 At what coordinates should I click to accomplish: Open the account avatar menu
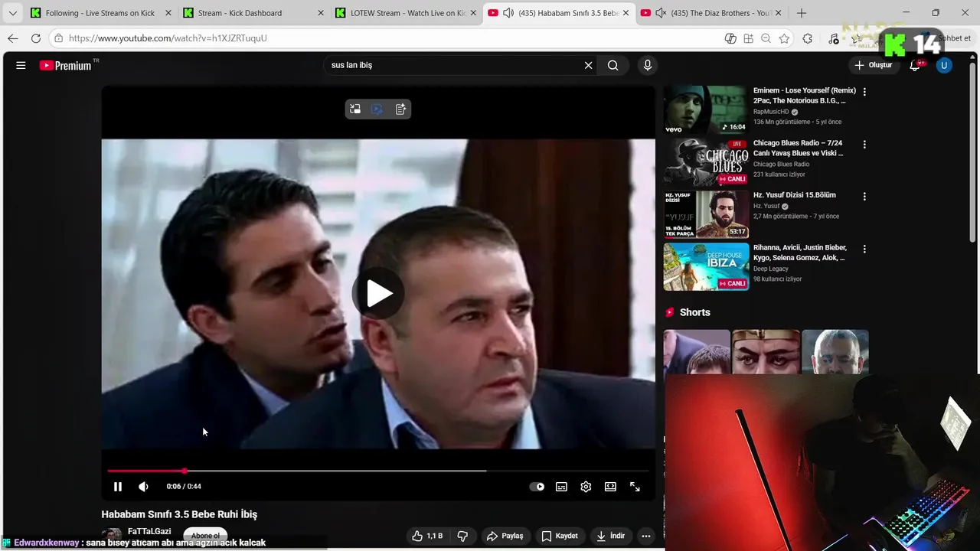(944, 66)
